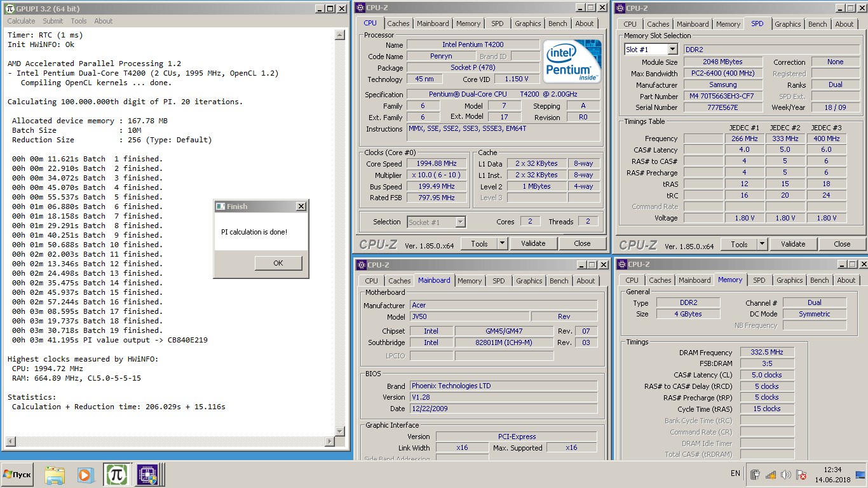The image size is (868, 488).
Task: Open CPU tab in CPU-Z Memory window
Action: coord(632,280)
